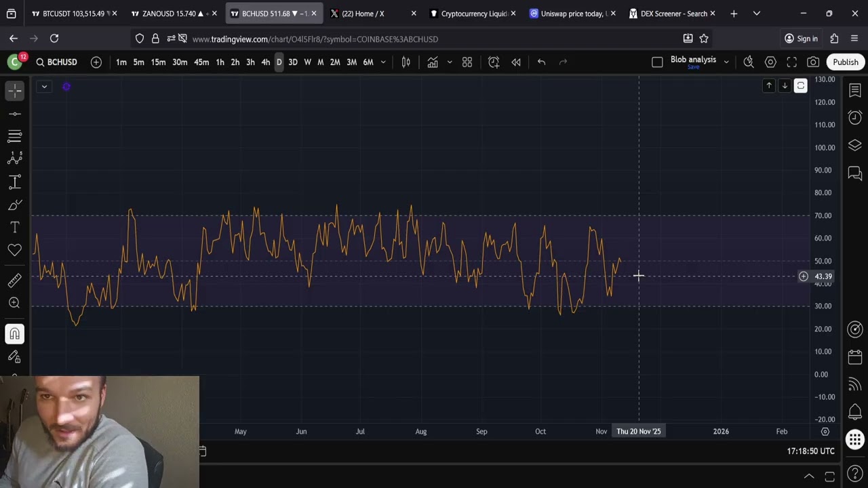Toggle the magnet snap mode

pyautogui.click(x=14, y=333)
